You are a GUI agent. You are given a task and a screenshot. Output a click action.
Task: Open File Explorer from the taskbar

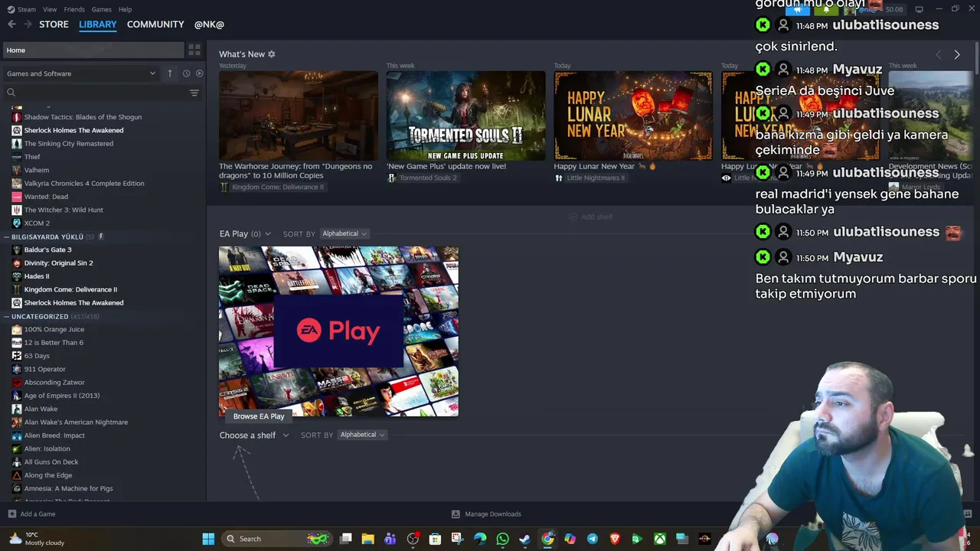coord(367,539)
